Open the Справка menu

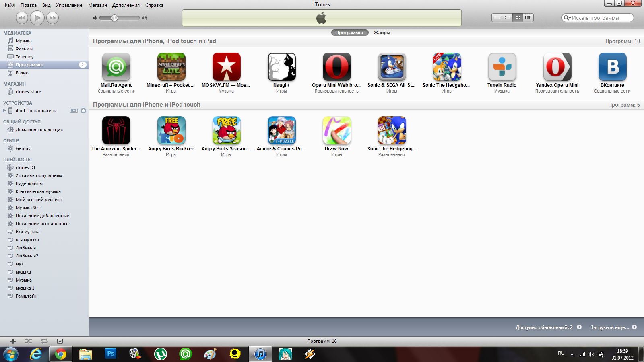(x=154, y=5)
